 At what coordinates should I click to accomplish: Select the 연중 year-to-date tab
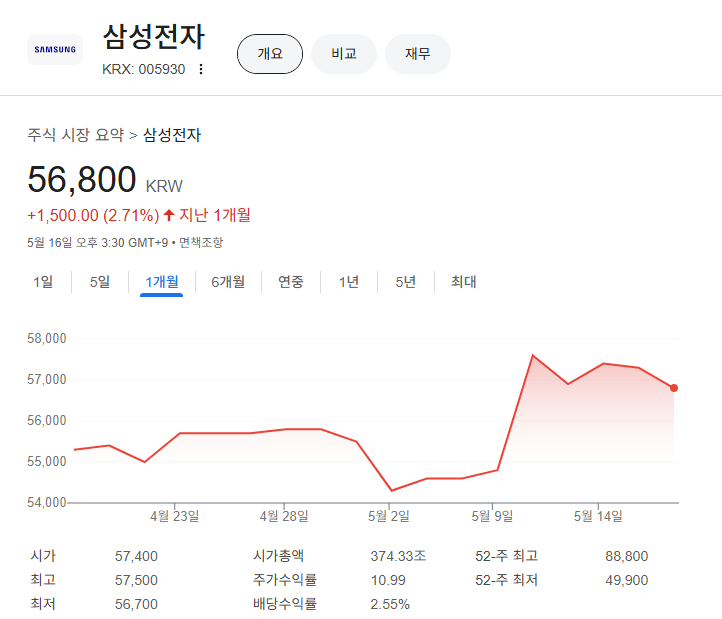(x=291, y=282)
